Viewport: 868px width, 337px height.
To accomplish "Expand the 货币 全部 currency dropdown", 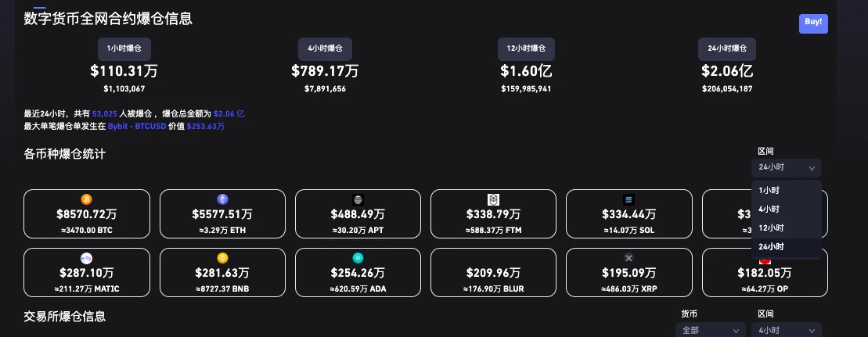I will (711, 330).
